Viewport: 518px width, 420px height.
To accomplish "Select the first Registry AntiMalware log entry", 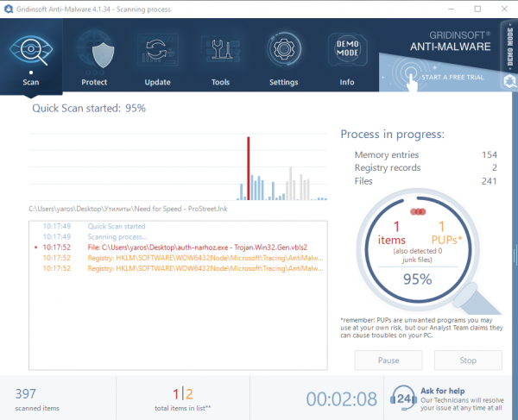I will (x=179, y=258).
